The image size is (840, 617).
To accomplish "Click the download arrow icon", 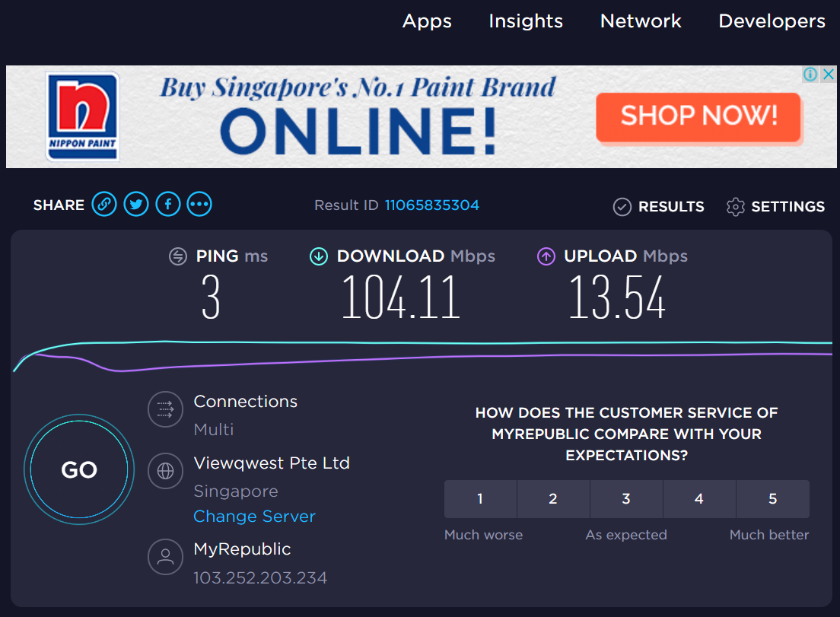I will (x=319, y=256).
